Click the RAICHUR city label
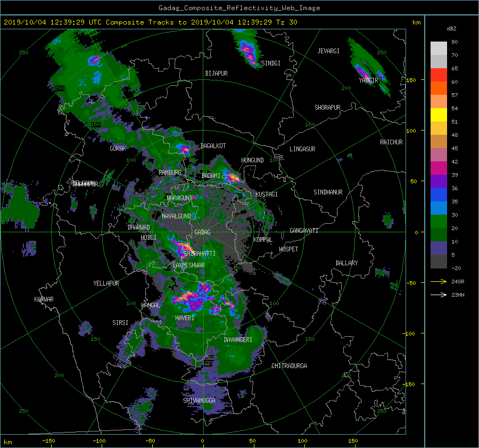 tap(391, 142)
